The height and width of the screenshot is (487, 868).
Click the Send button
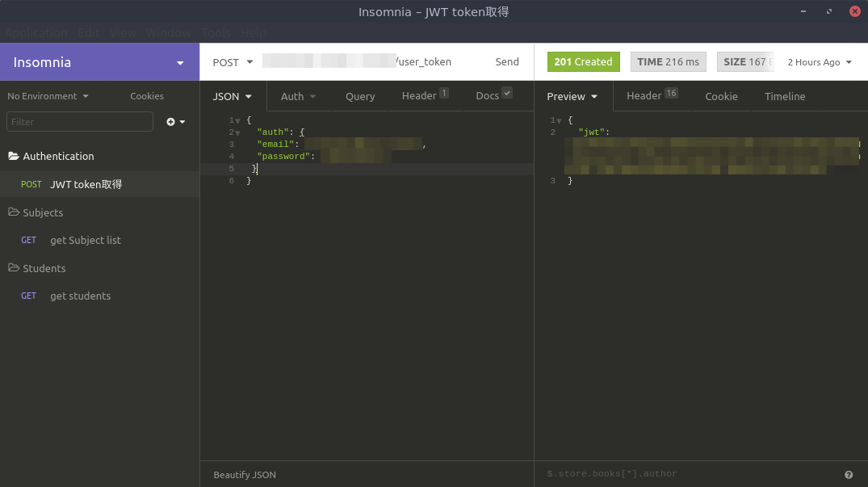[x=507, y=61]
